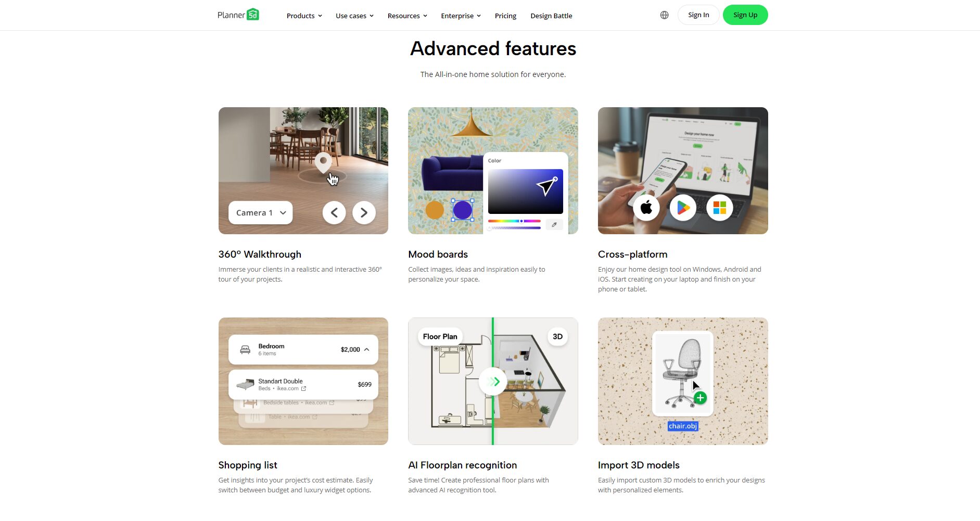Click the rainbow hue slider

click(x=514, y=221)
